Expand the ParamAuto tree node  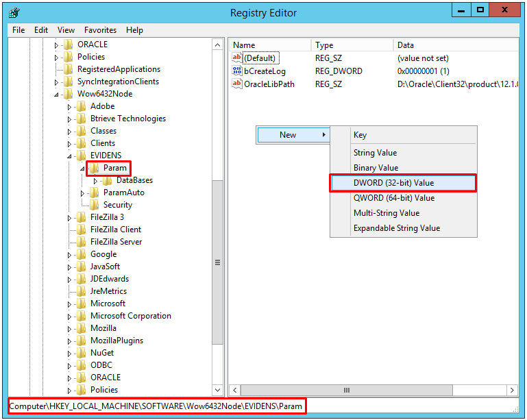(83, 193)
